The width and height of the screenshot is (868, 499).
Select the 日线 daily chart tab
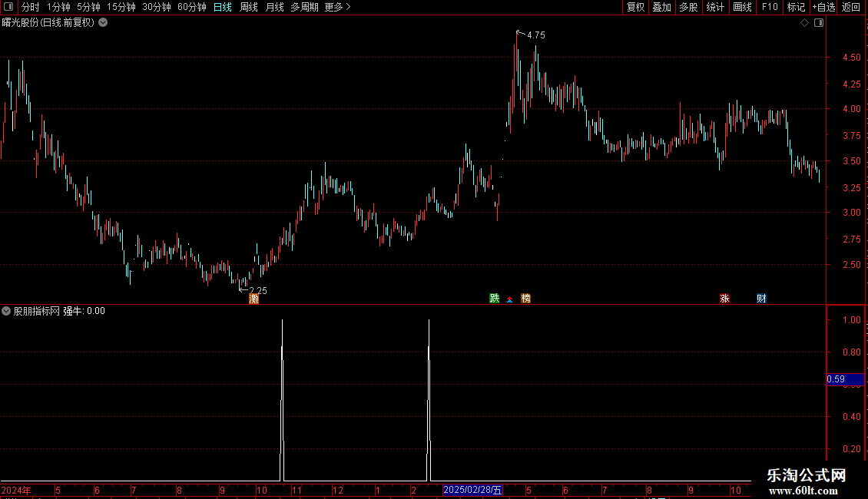(x=223, y=7)
